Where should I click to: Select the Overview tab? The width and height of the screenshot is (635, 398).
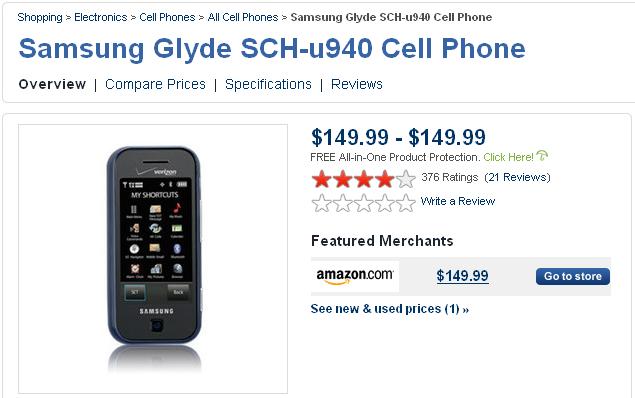52,84
